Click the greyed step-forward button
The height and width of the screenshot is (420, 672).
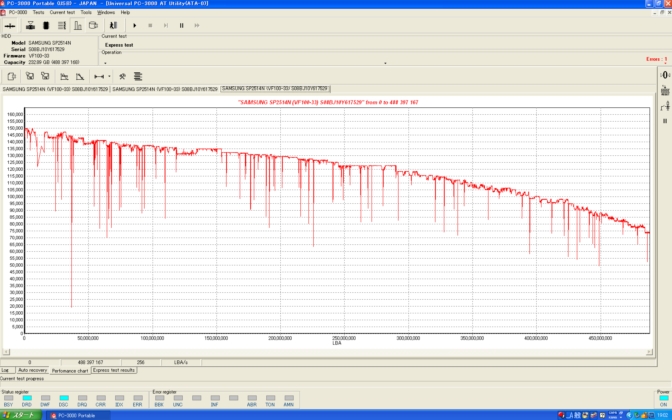165,26
